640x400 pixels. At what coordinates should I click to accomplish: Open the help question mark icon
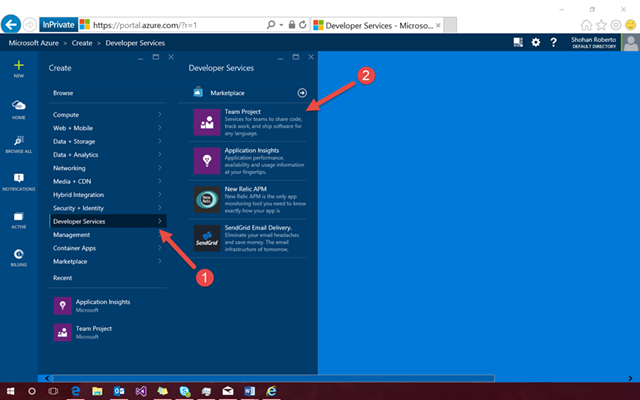553,42
